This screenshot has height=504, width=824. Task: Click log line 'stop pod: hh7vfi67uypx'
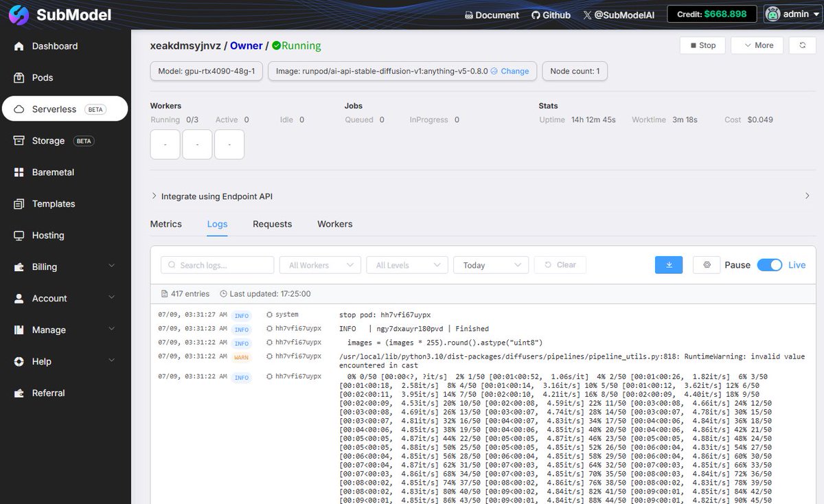click(x=385, y=315)
